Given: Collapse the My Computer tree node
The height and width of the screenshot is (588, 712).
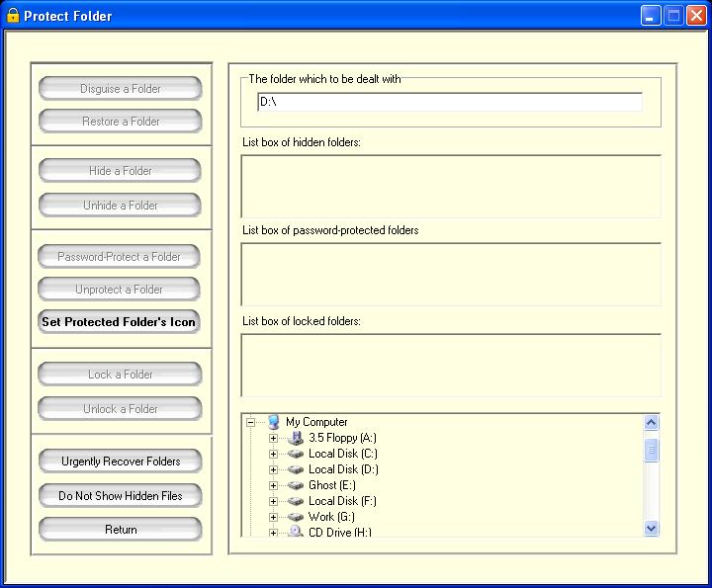Looking at the screenshot, I should pos(250,422).
